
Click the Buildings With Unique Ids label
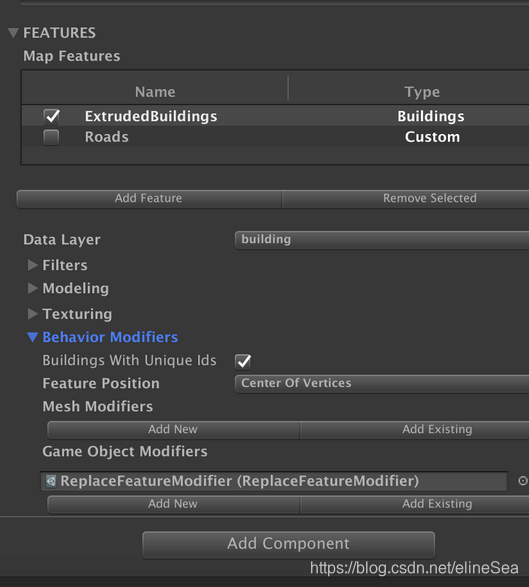(x=129, y=361)
